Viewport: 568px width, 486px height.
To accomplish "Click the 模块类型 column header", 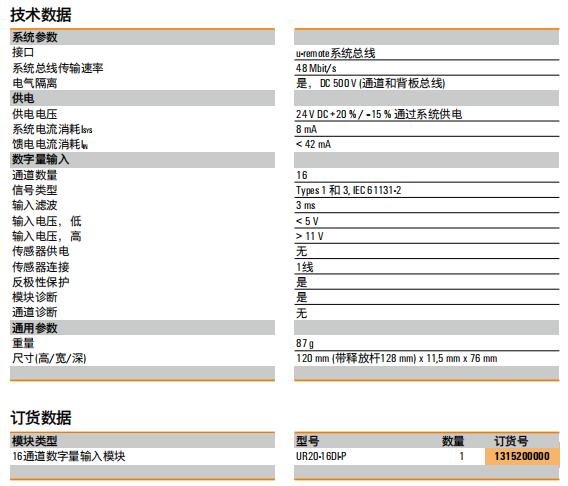I will 35,441.
